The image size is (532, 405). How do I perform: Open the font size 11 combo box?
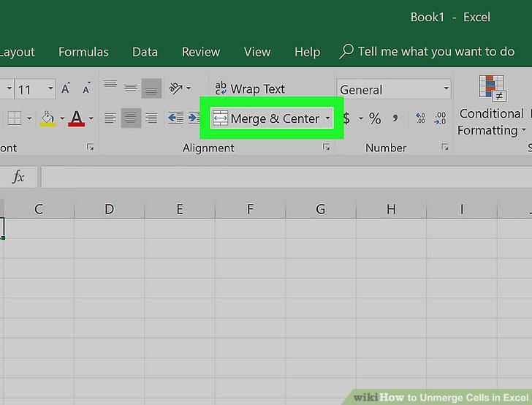click(35, 89)
